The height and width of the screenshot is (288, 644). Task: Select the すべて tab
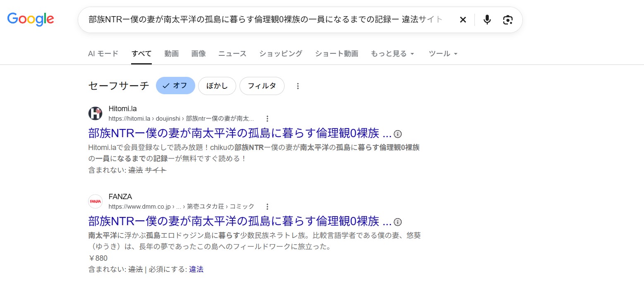pyautogui.click(x=141, y=53)
